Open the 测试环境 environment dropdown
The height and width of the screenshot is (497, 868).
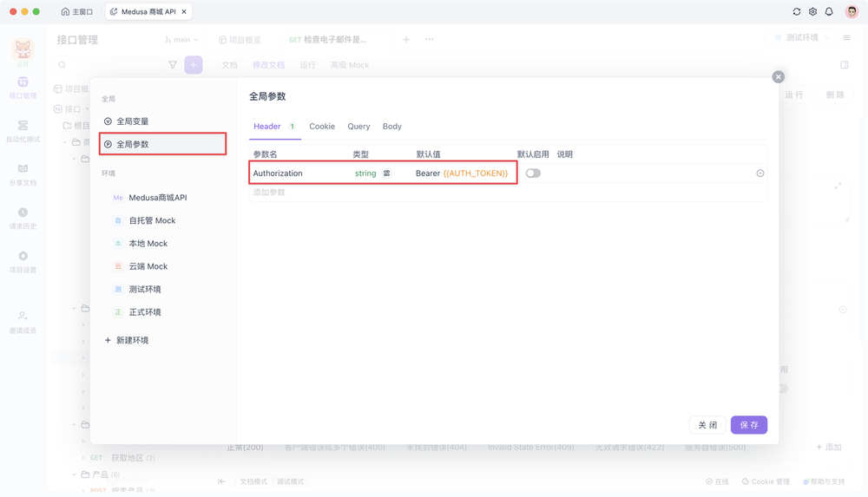tap(801, 38)
